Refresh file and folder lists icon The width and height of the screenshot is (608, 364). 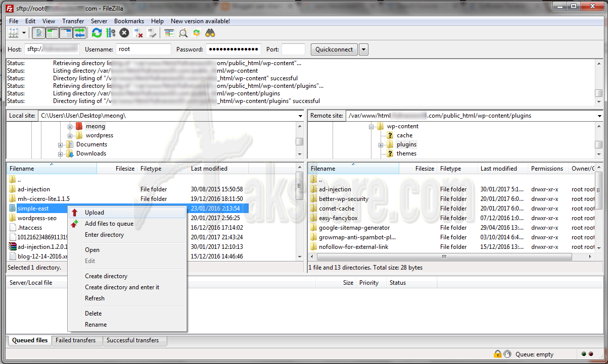[x=97, y=33]
